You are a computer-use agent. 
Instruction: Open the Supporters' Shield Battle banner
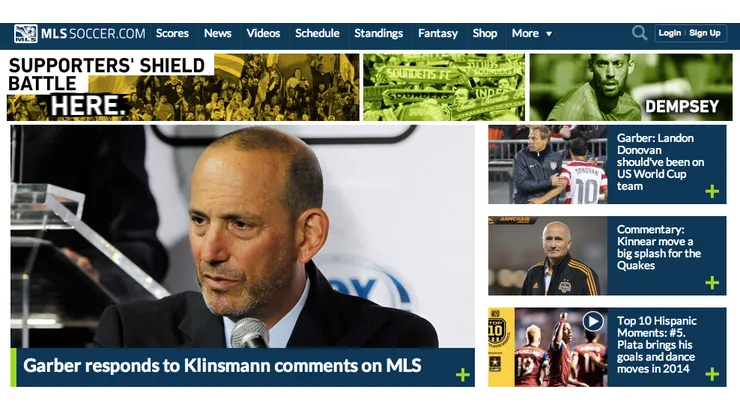coord(183,87)
